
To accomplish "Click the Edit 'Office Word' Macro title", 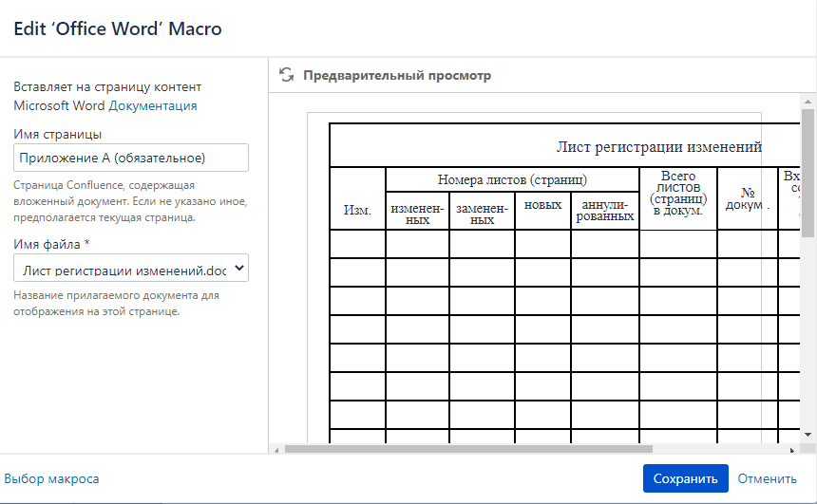I will [x=118, y=28].
